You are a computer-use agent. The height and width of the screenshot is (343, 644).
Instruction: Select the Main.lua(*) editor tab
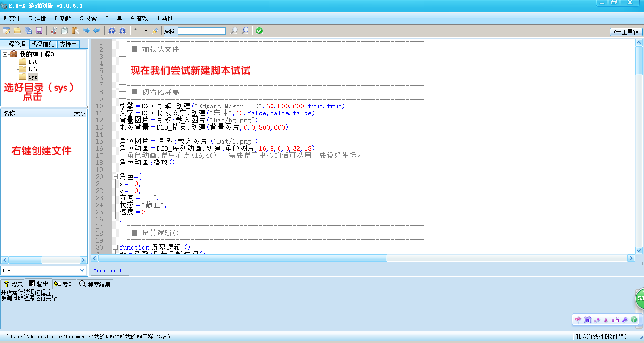click(x=109, y=270)
